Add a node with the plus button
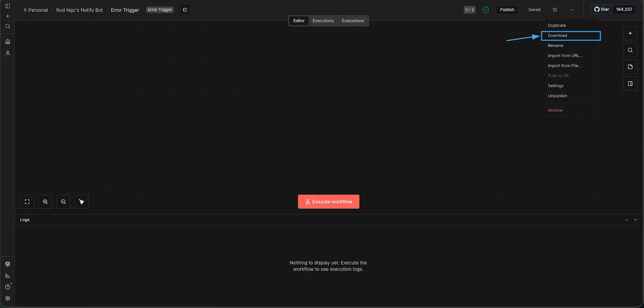 pyautogui.click(x=630, y=33)
